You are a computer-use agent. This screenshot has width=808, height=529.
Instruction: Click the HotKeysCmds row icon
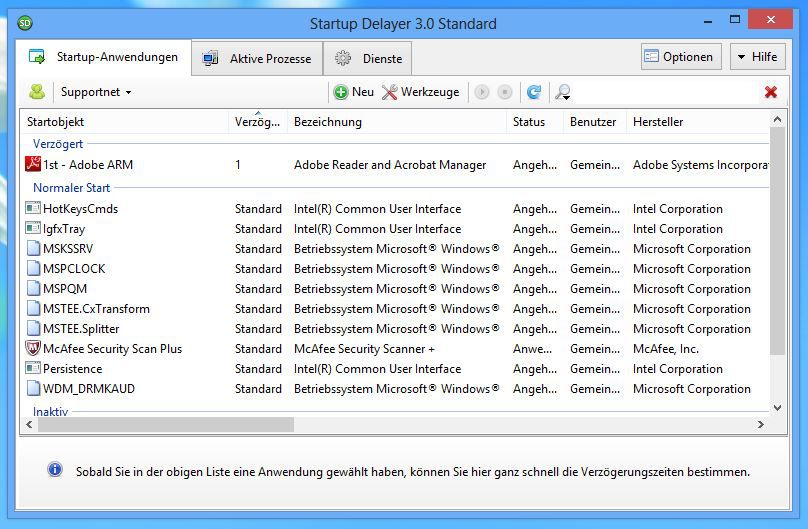coord(33,208)
